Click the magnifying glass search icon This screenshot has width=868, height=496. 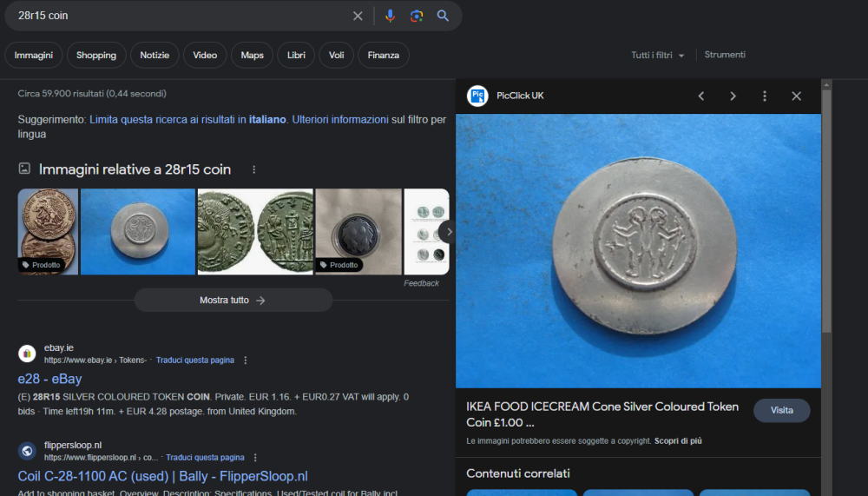coord(443,16)
